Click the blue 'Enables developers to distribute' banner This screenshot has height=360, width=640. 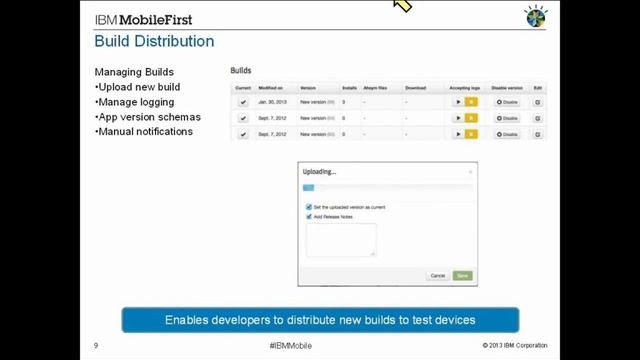(320, 320)
